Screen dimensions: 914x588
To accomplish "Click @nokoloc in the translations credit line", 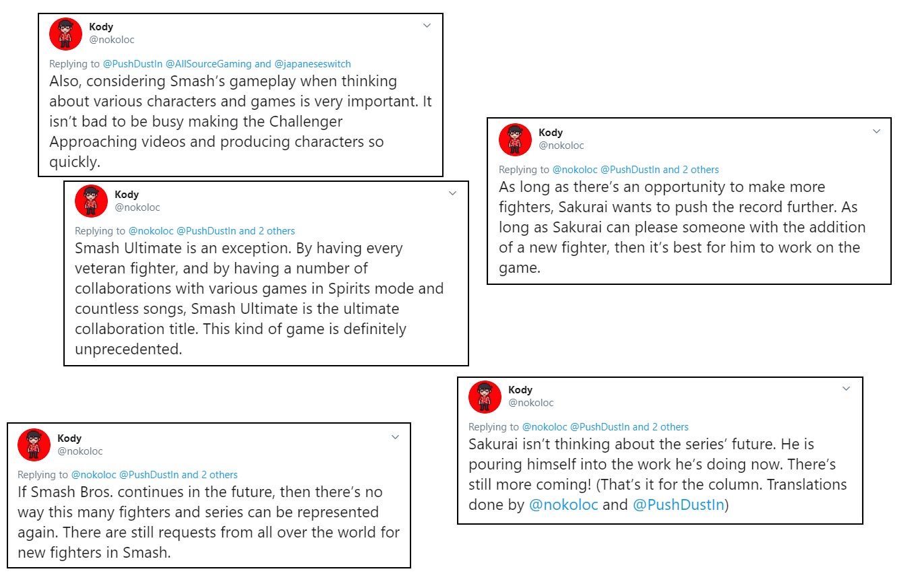I will [x=565, y=504].
